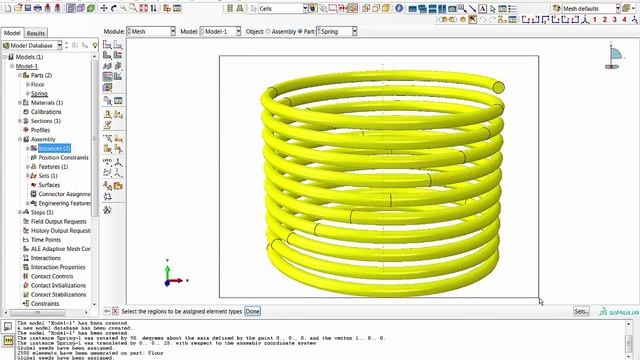Click the red X cancel procedure icon

(115, 311)
